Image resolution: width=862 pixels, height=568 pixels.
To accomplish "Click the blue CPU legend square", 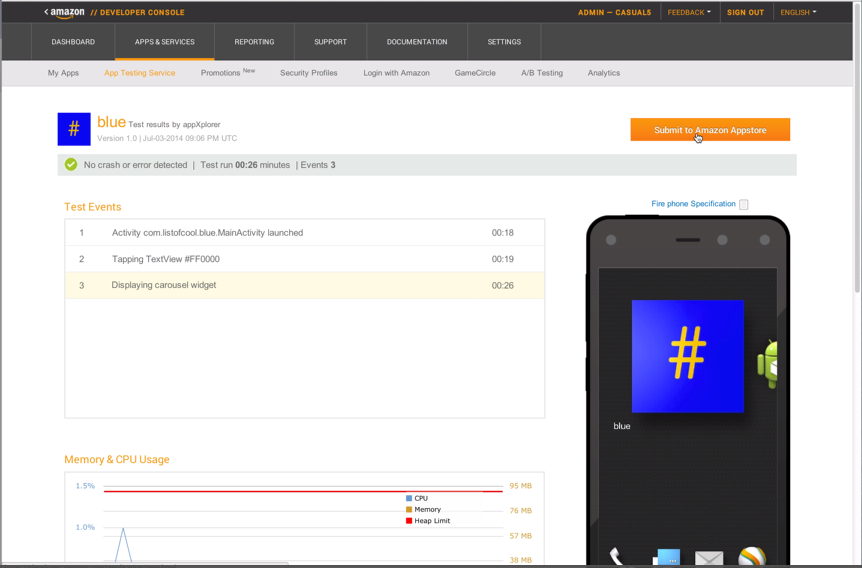I will pyautogui.click(x=409, y=498).
